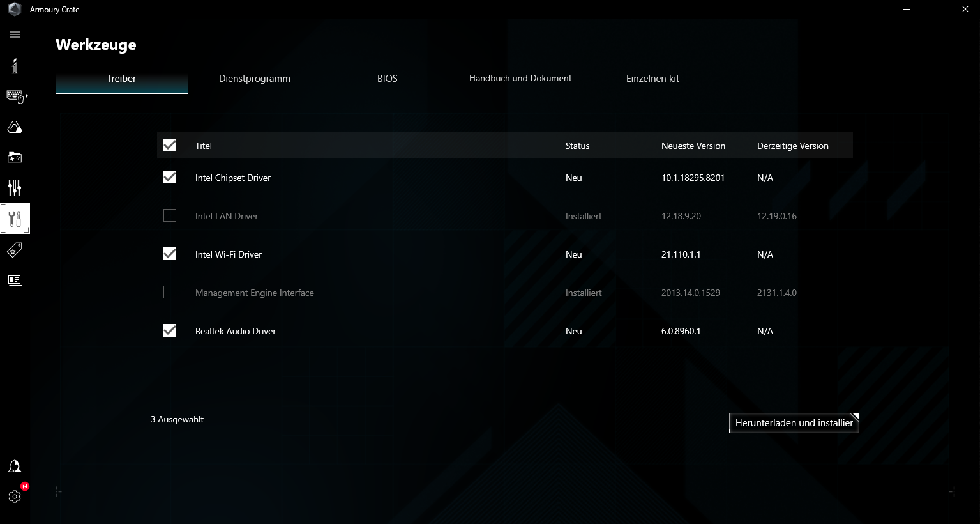This screenshot has height=524, width=980.
Task: Open Aura Sync triangle icon in sidebar
Action: pos(15,127)
